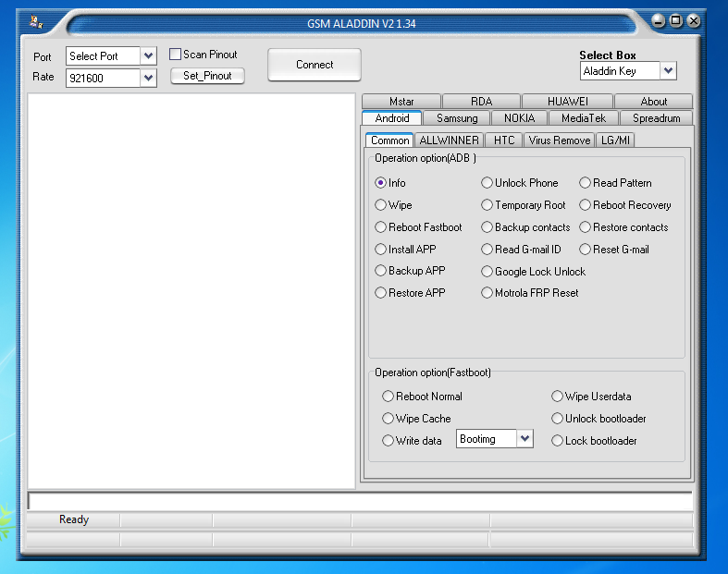The height and width of the screenshot is (574, 728).
Task: Click the Ready status bar text
Action: pyautogui.click(x=74, y=519)
